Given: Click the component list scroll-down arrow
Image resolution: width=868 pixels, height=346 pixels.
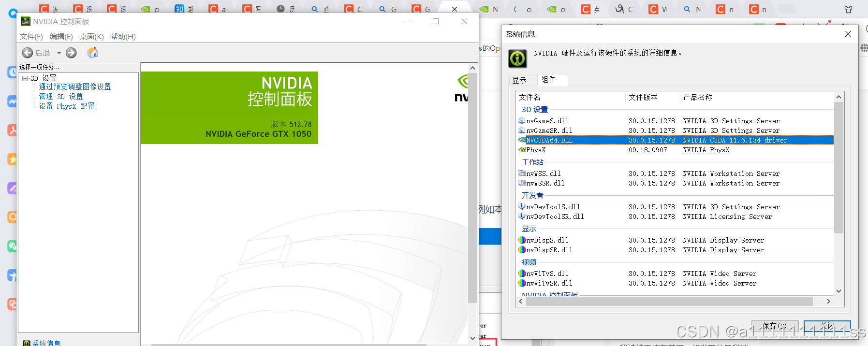Looking at the screenshot, I should click(x=839, y=291).
